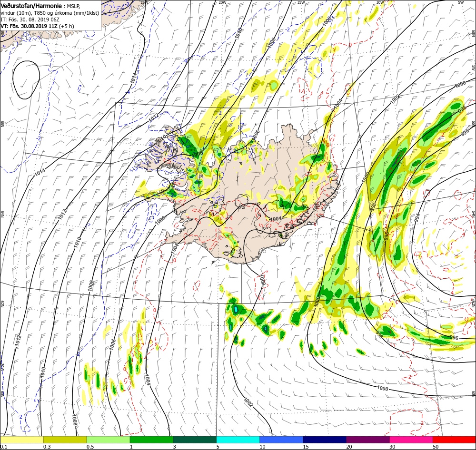476x450 pixels.
Task: Pick the blue 10–15 legend swatch
Action: click(x=281, y=440)
